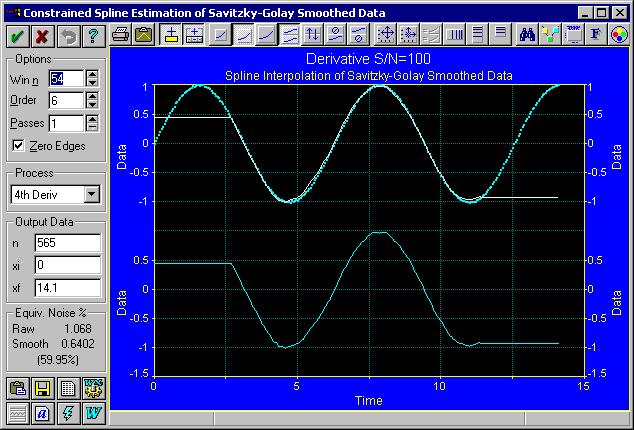Click the cyan lightning bolt icon
Screen dimensions: 634x430
[x=68, y=413]
